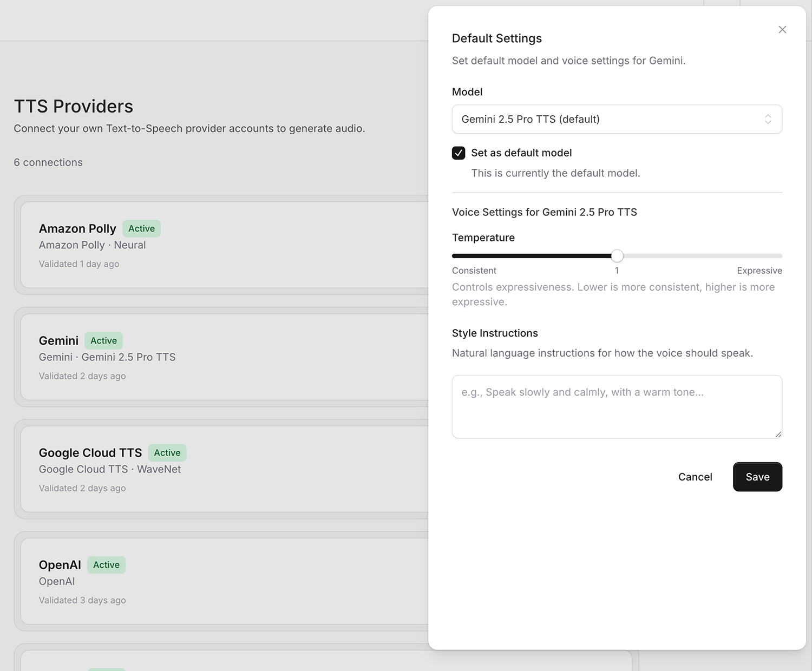Click Google Cloud TTS Active status badge
The width and height of the screenshot is (812, 671).
coord(167,453)
